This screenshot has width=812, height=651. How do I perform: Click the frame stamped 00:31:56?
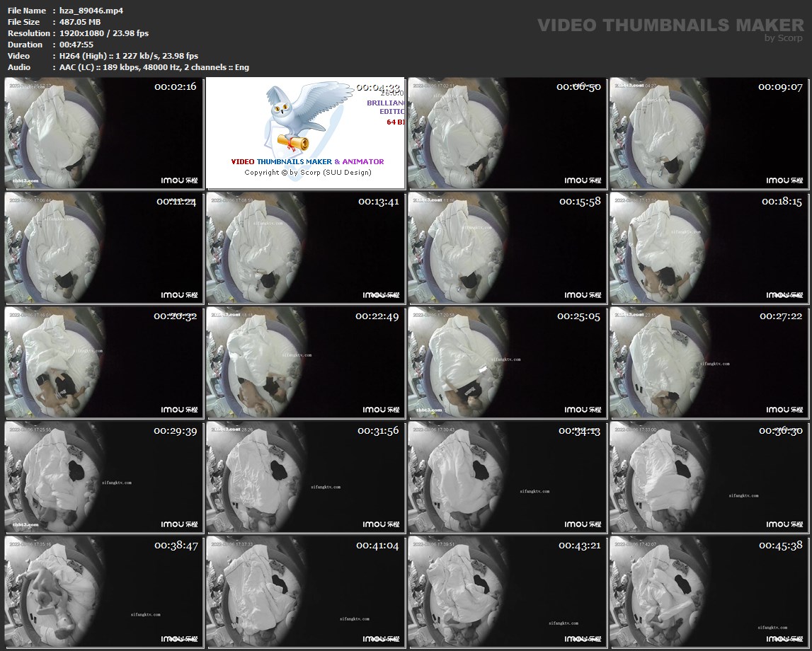click(305, 477)
